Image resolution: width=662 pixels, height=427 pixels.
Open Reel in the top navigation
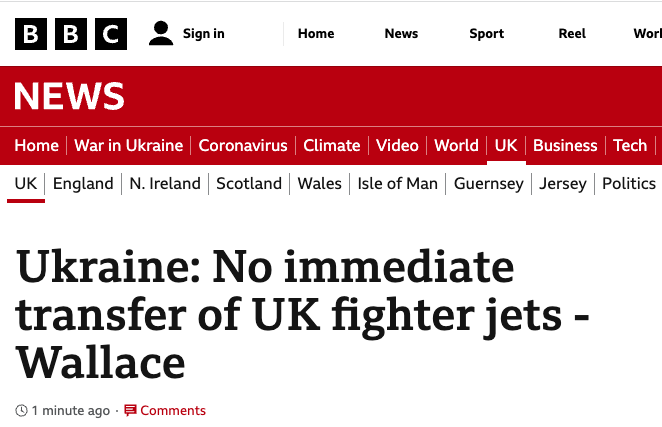572,34
